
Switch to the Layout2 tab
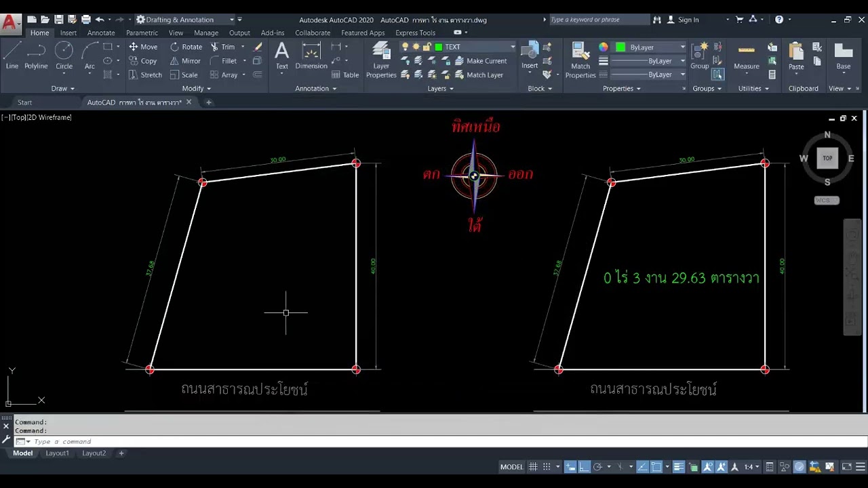click(94, 453)
